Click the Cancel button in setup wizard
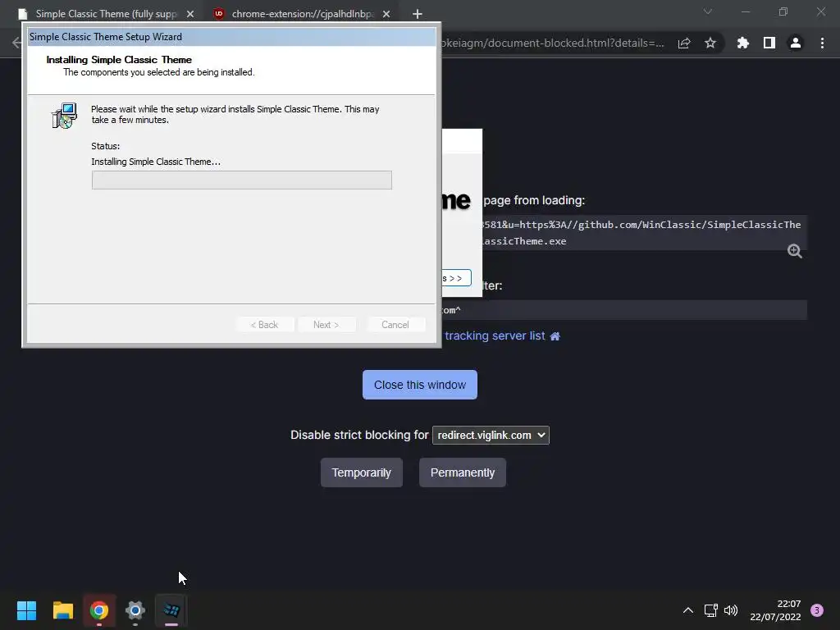840x630 pixels. click(x=395, y=325)
